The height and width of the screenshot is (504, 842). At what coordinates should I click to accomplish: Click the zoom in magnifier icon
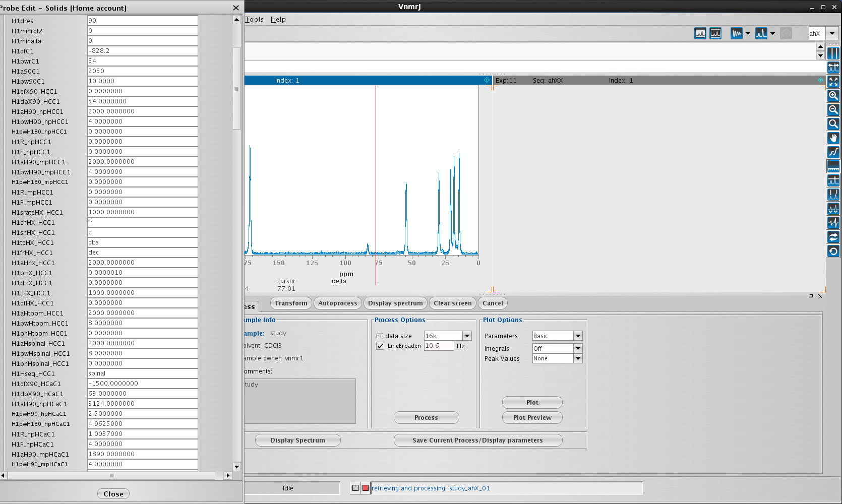833,95
